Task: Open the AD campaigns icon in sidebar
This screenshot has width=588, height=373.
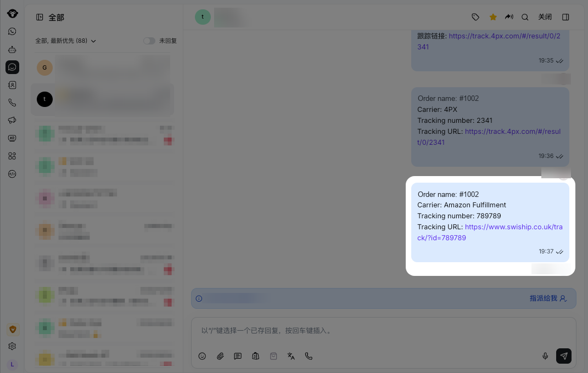Action: tap(12, 138)
